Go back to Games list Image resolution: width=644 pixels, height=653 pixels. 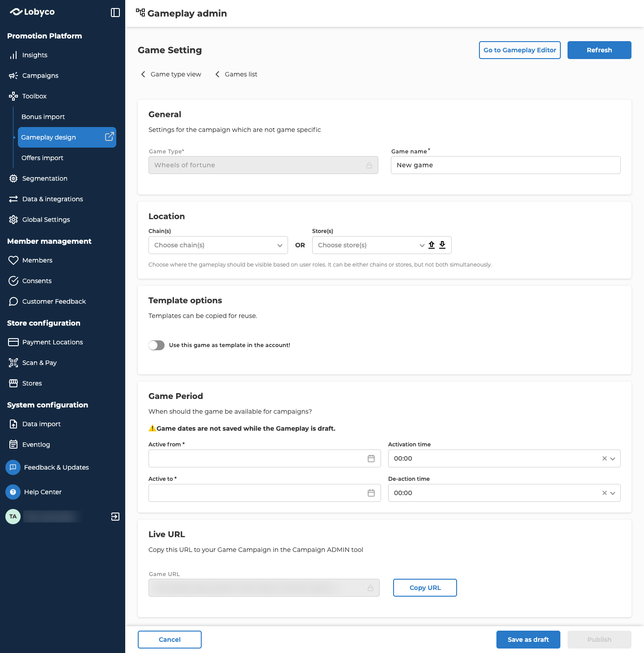click(x=236, y=74)
